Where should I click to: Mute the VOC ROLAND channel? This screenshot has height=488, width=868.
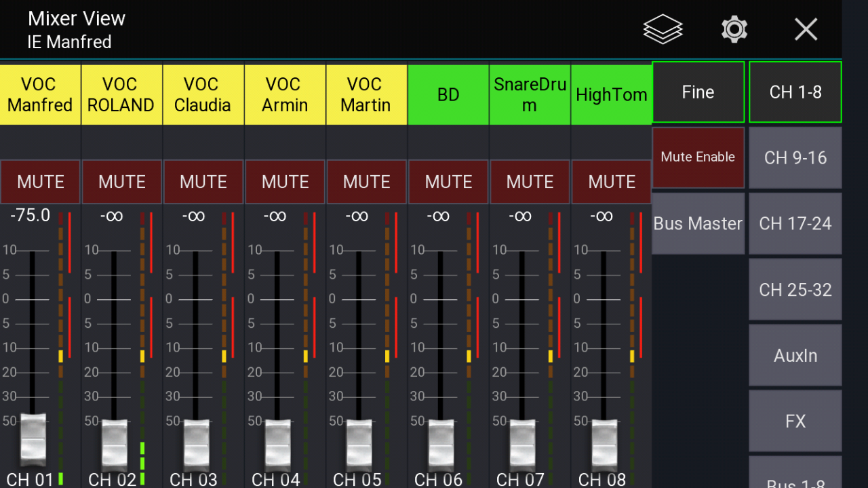[122, 182]
